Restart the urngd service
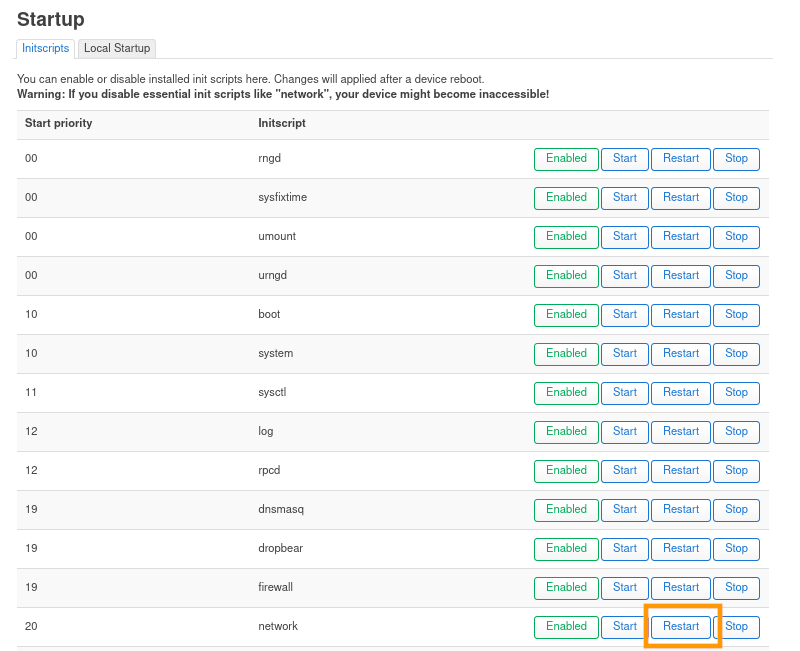The width and height of the screenshot is (800, 651). tap(681, 276)
